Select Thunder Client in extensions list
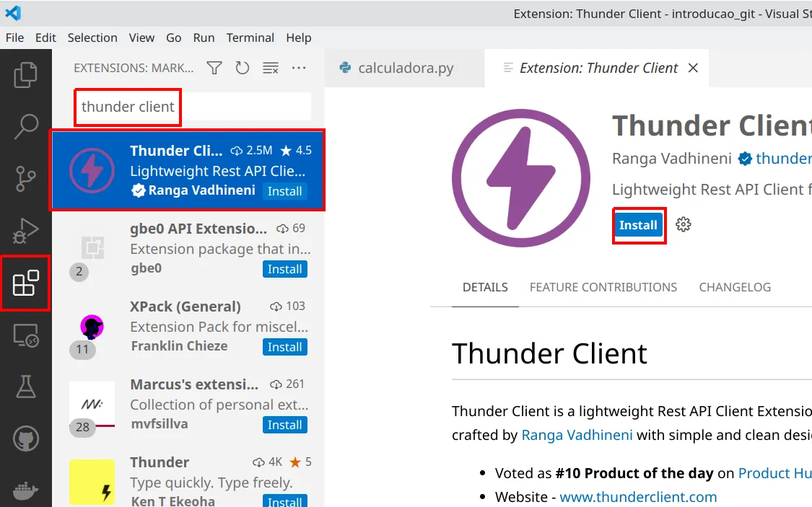Image resolution: width=812 pixels, height=507 pixels. [x=188, y=170]
